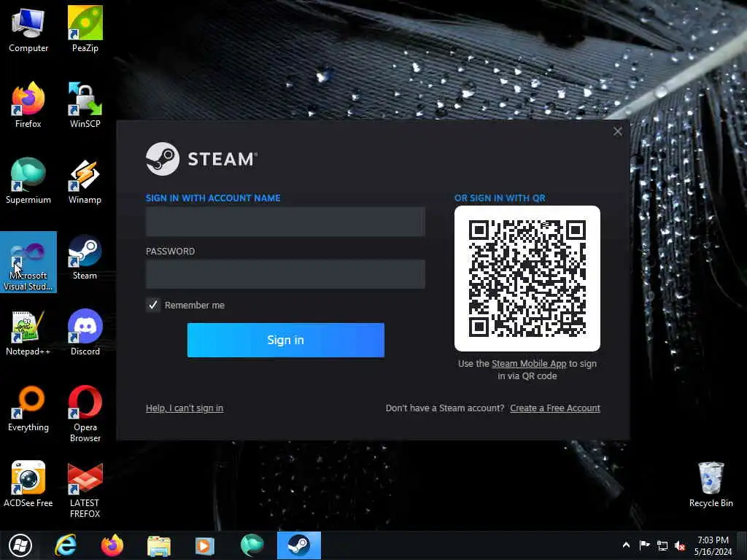The height and width of the screenshot is (560, 747).
Task: Click the Show desktop strip in taskbar
Action: tap(743, 545)
